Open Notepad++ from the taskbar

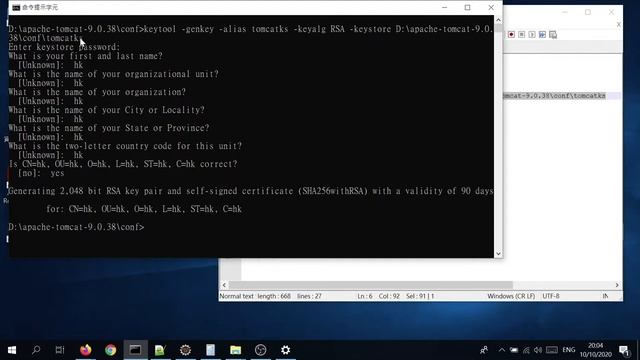click(x=160, y=350)
